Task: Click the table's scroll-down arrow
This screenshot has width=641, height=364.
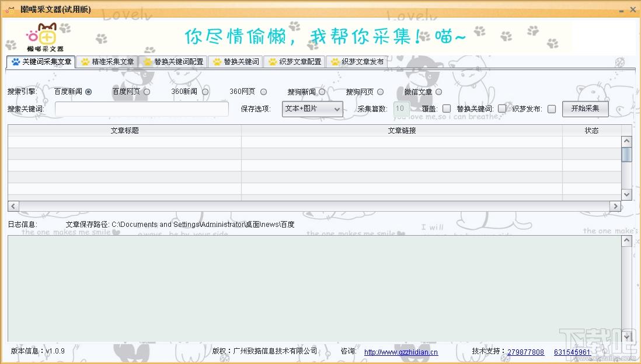Action: (x=626, y=194)
